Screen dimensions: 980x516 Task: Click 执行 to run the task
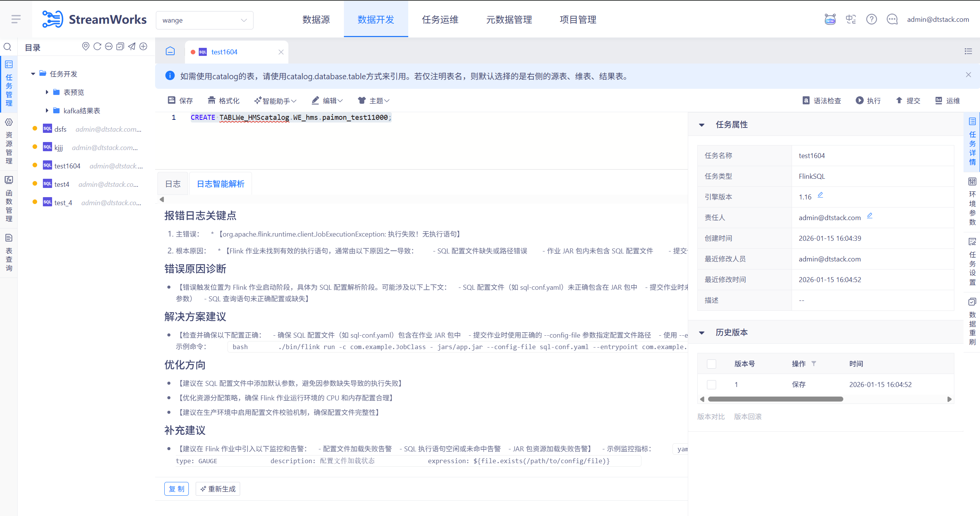[868, 101]
